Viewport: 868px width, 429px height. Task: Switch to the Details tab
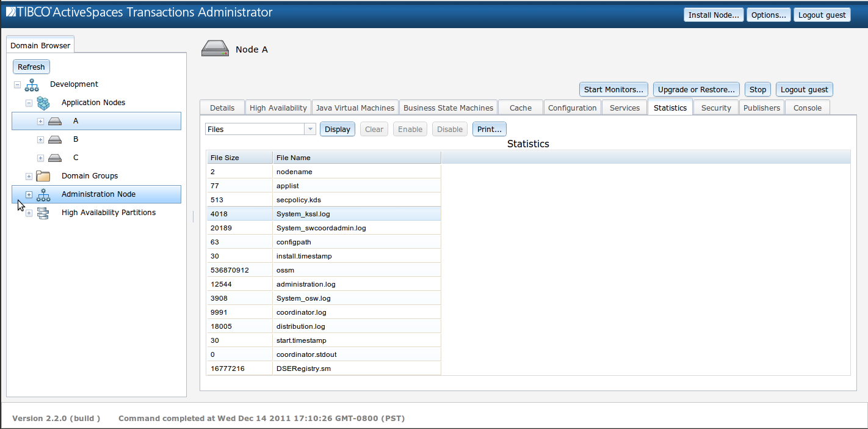(x=222, y=108)
